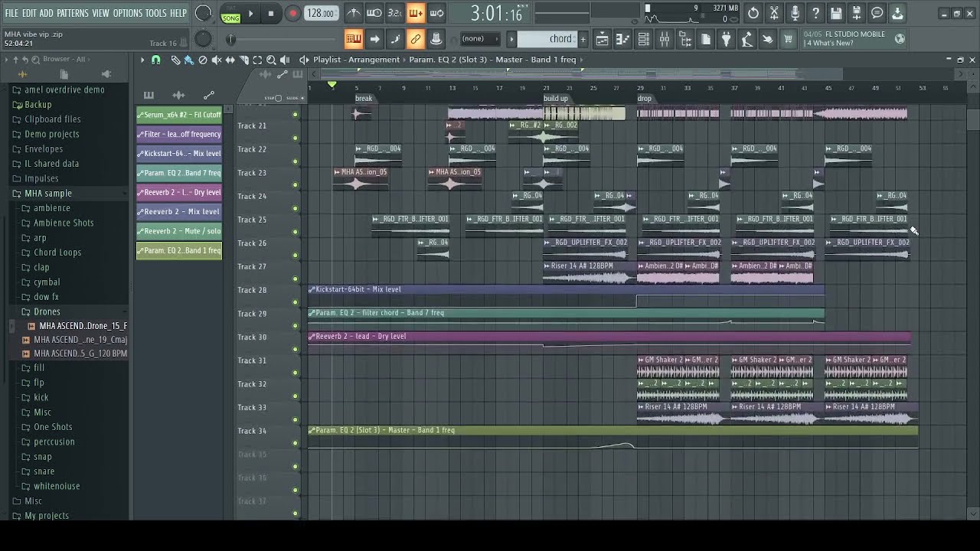The image size is (980, 551).
Task: Click the render audio file icon
Action: (x=857, y=13)
